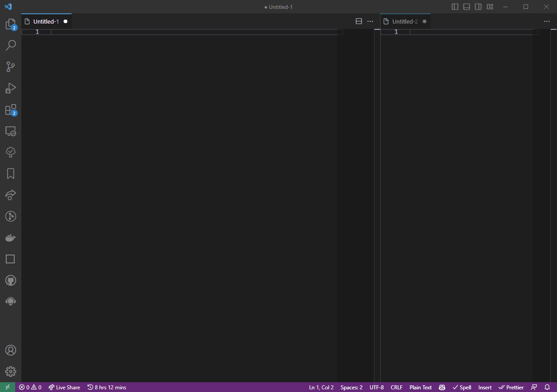Open the Remote Explorer sidebar
The image size is (557, 392).
(x=11, y=131)
